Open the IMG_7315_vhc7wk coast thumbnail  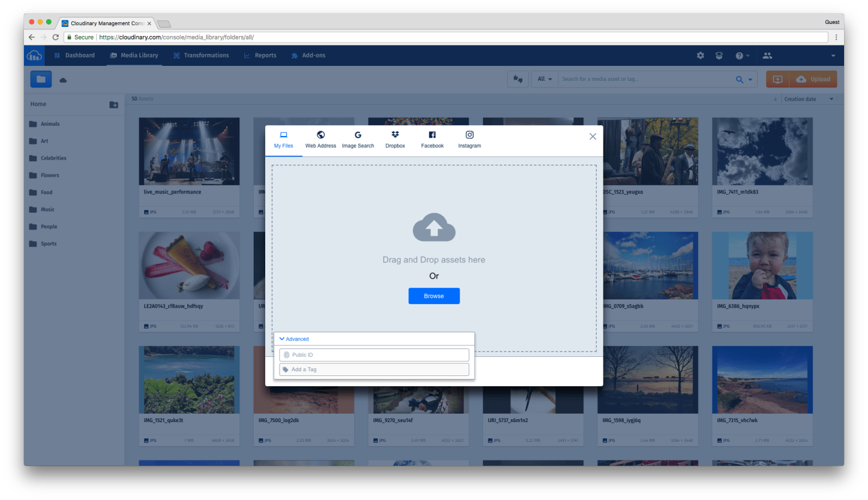click(762, 380)
